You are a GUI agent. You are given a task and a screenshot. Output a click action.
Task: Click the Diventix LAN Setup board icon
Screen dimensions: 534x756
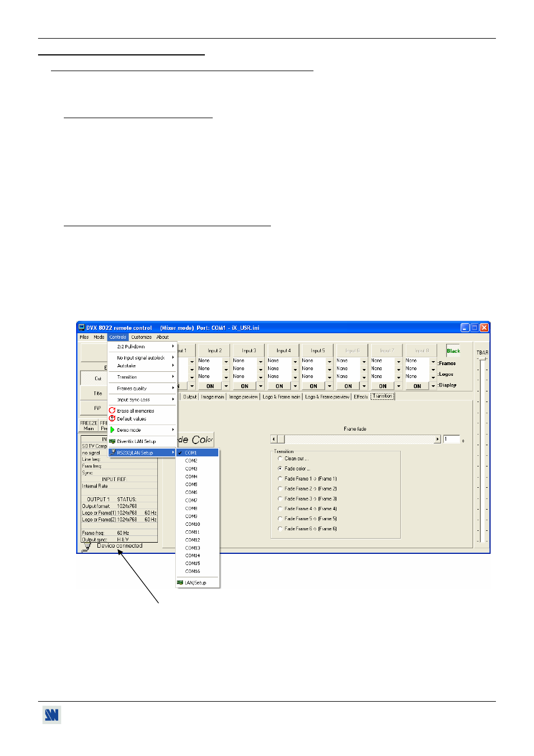(x=112, y=441)
